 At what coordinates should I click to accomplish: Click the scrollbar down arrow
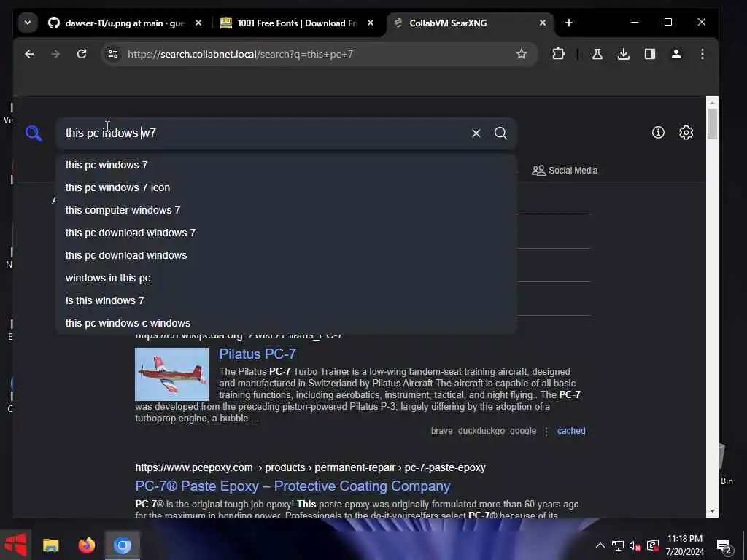712,511
